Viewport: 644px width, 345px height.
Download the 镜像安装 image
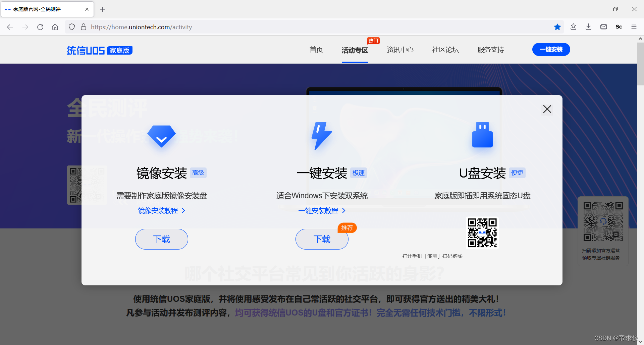pos(162,239)
